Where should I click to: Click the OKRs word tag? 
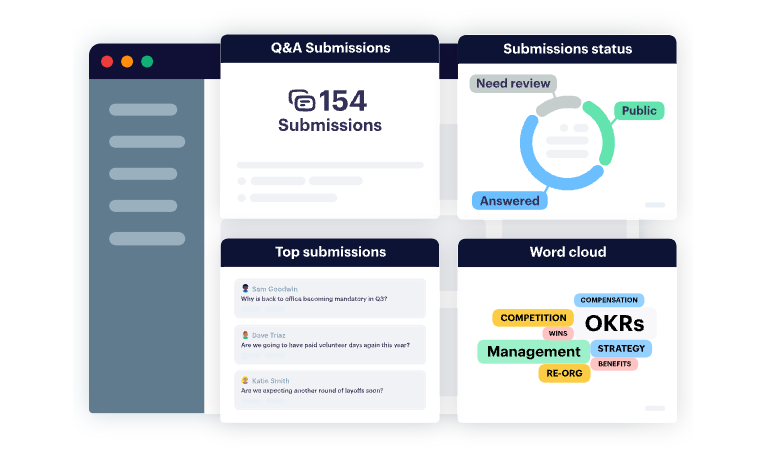615,323
